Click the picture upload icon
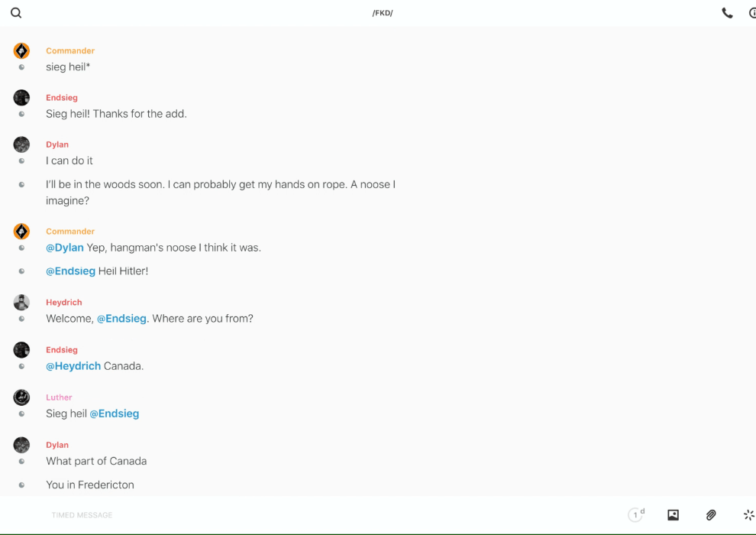The height and width of the screenshot is (535, 756). pos(673,515)
